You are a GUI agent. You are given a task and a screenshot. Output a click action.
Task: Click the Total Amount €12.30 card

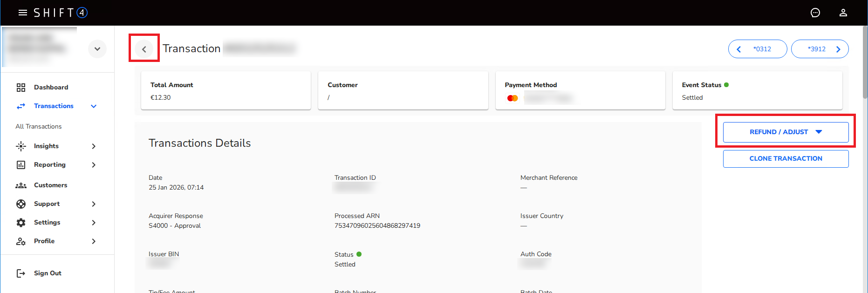[226, 90]
